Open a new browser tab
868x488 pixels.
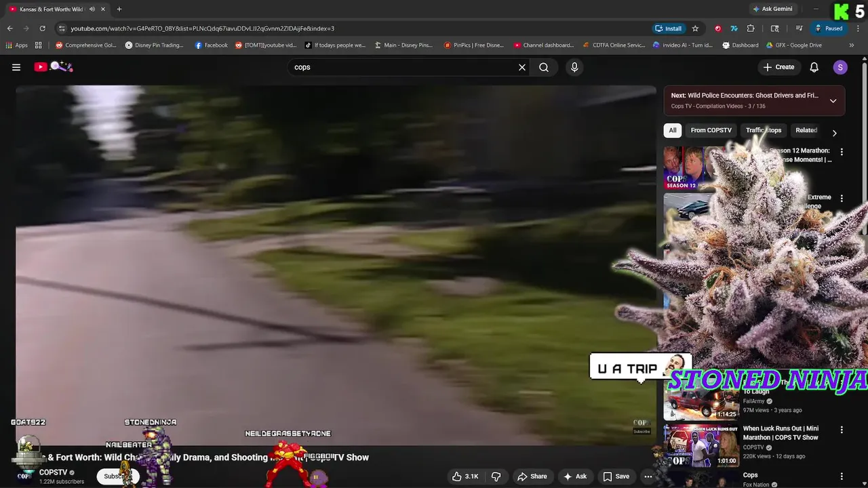pos(119,9)
